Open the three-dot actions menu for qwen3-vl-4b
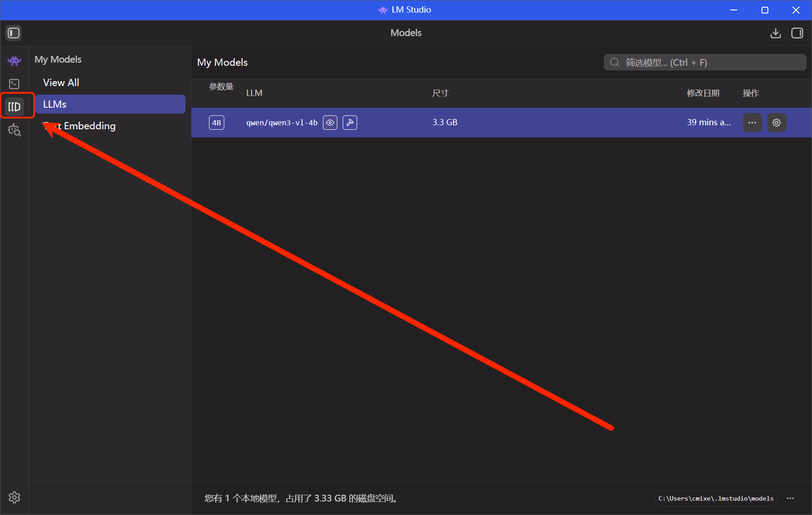 point(752,123)
